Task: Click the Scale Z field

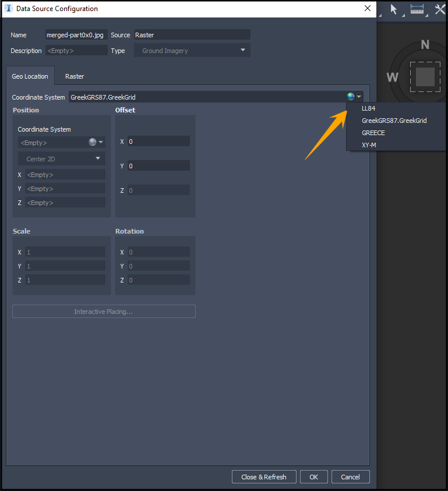Action: (65, 280)
